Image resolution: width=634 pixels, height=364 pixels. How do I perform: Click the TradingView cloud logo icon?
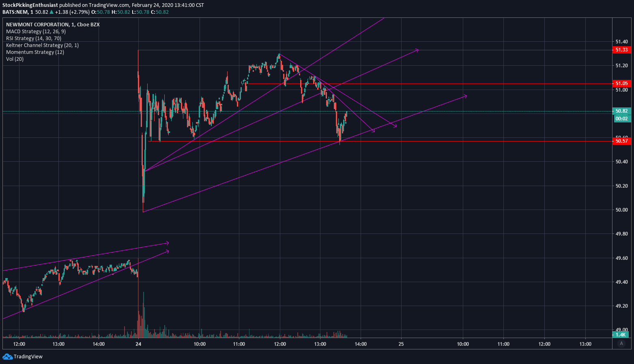pos(7,356)
